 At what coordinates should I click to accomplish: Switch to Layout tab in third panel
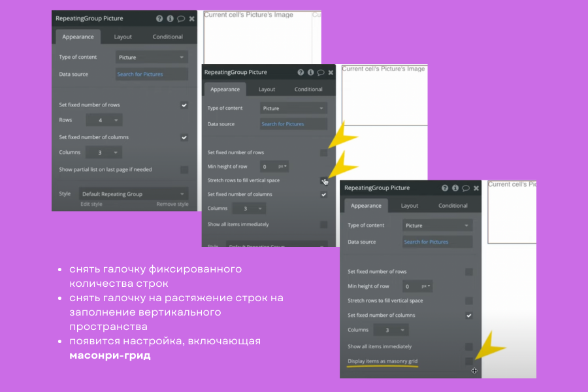410,206
